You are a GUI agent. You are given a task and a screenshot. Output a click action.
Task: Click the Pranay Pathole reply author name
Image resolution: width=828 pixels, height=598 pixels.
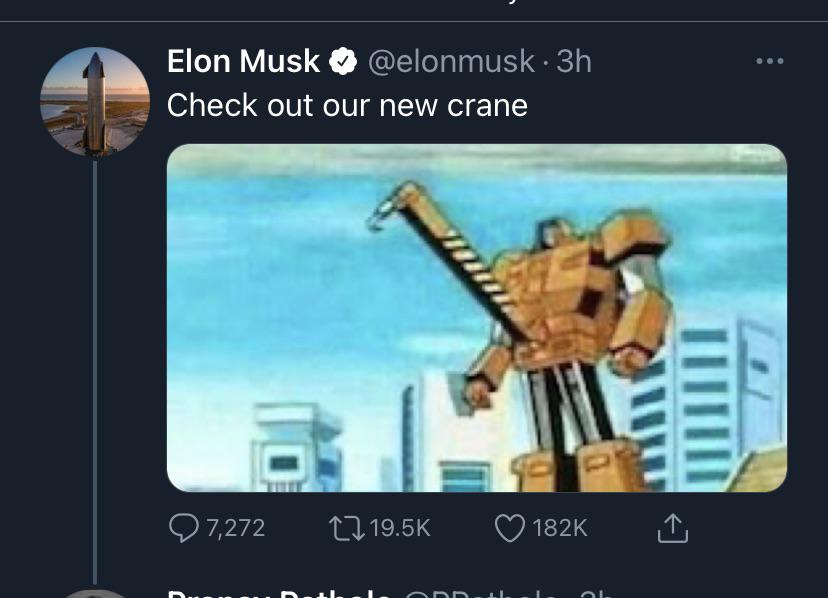277,592
